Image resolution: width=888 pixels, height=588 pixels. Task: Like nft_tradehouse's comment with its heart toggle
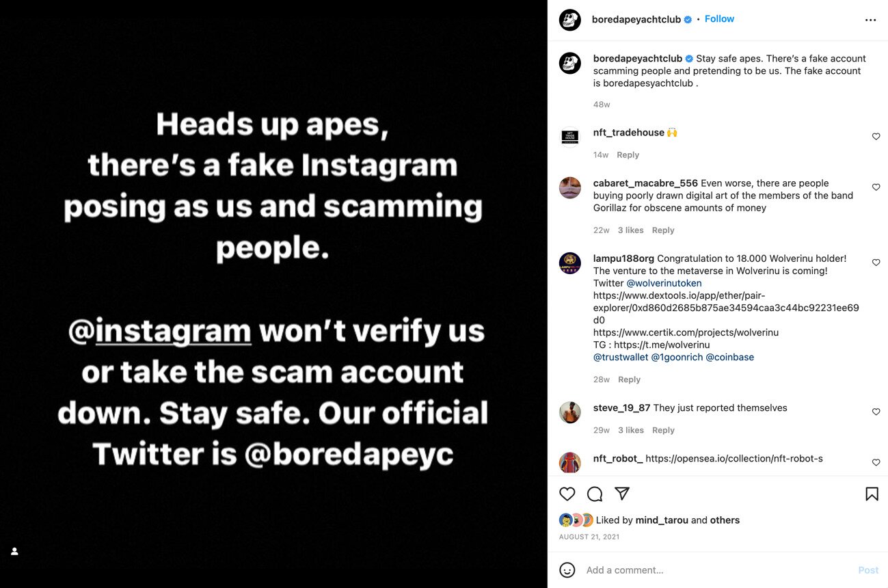coord(876,137)
